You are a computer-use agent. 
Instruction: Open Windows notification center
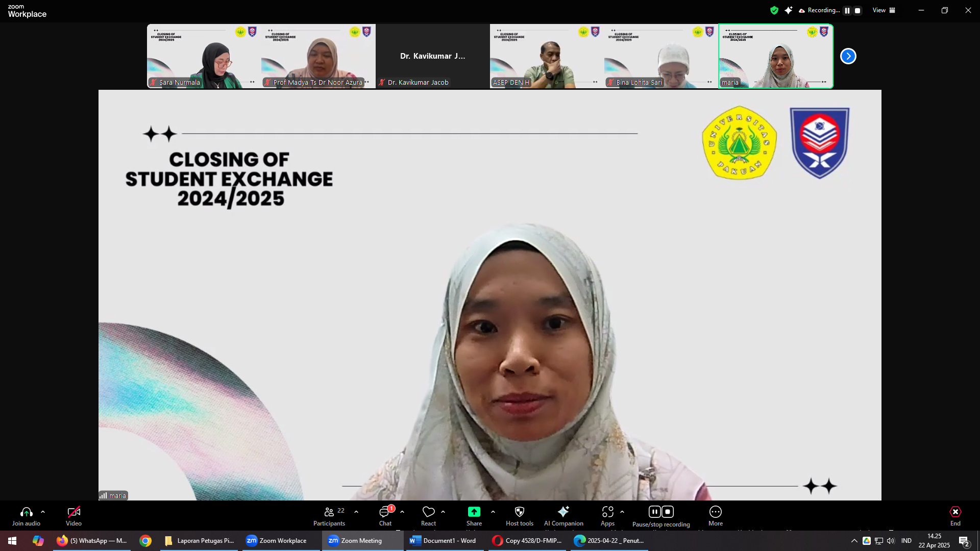pyautogui.click(x=964, y=541)
